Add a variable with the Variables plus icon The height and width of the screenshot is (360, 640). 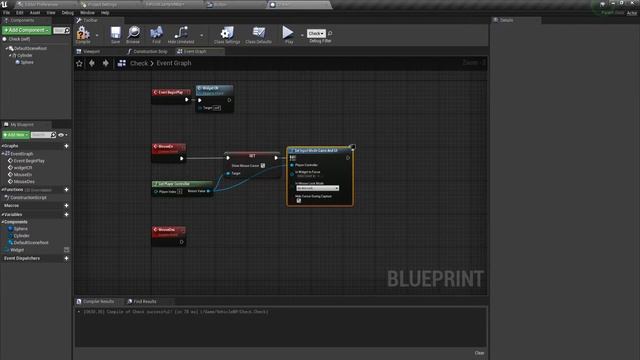66,214
